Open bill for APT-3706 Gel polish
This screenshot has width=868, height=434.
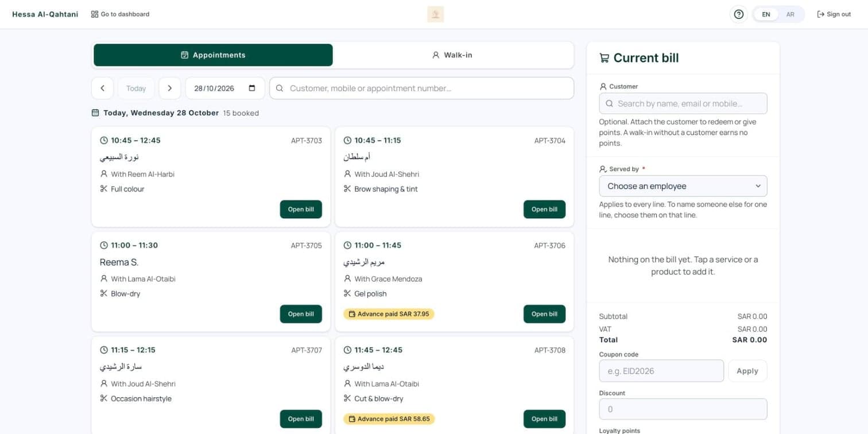pyautogui.click(x=544, y=314)
